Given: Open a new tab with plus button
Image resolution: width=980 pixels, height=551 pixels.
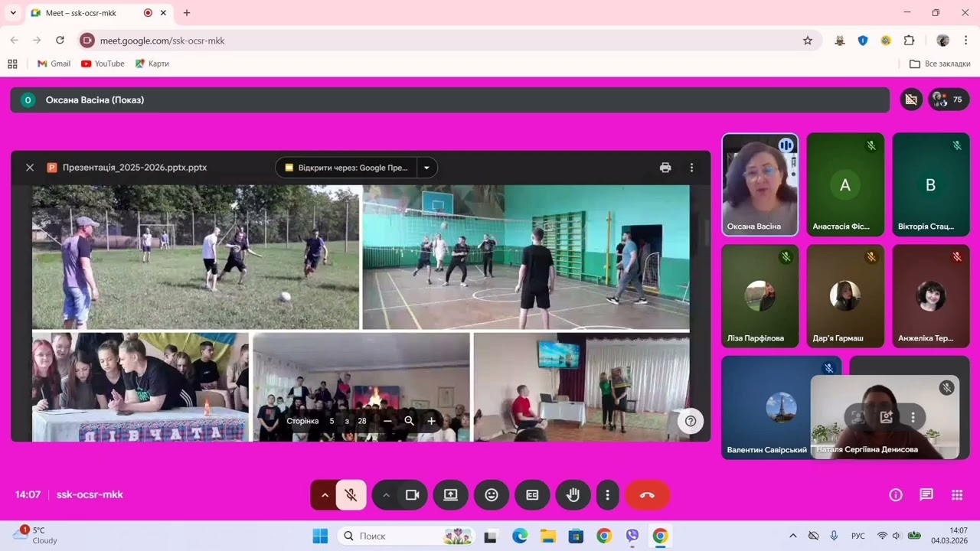Looking at the screenshot, I should (x=187, y=13).
